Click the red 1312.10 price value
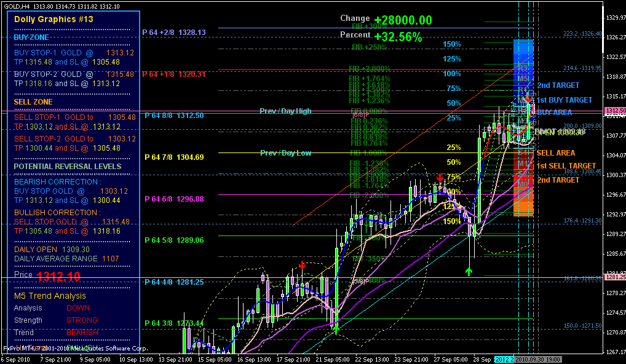 click(x=58, y=277)
